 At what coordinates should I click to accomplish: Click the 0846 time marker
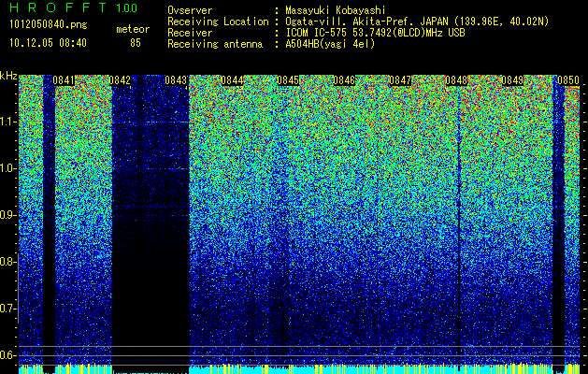click(x=344, y=80)
